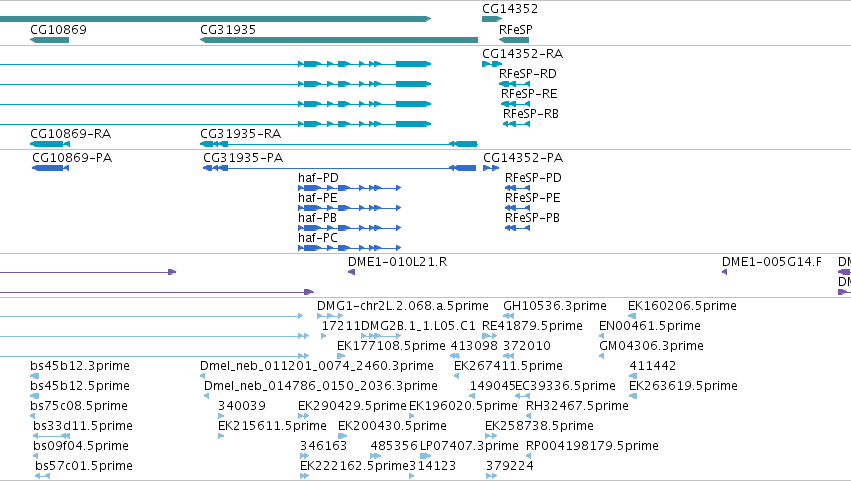
Task: Click the bs57c01.5prime EST label
Action: tap(84, 466)
